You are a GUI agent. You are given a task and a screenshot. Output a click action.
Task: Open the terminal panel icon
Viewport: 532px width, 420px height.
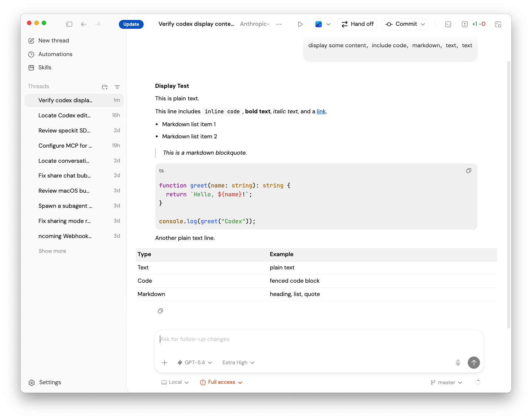[x=448, y=24]
